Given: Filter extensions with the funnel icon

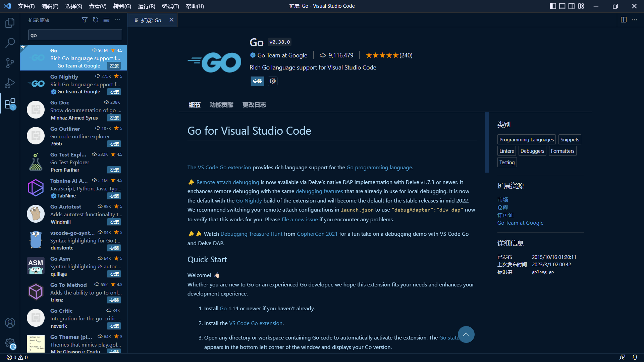Looking at the screenshot, I should [85, 20].
